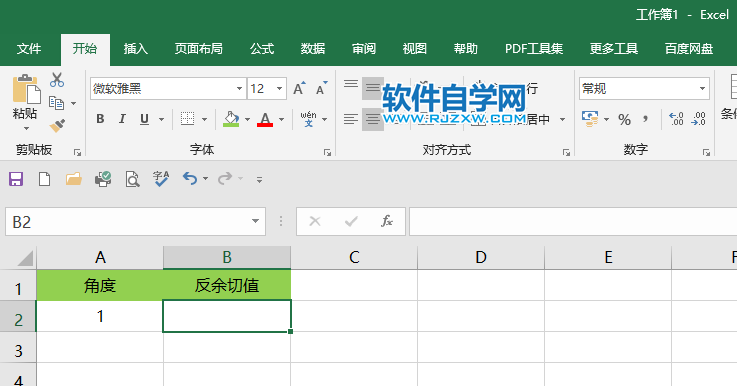
Task: Click accounting number format icon
Action: pyautogui.click(x=590, y=119)
